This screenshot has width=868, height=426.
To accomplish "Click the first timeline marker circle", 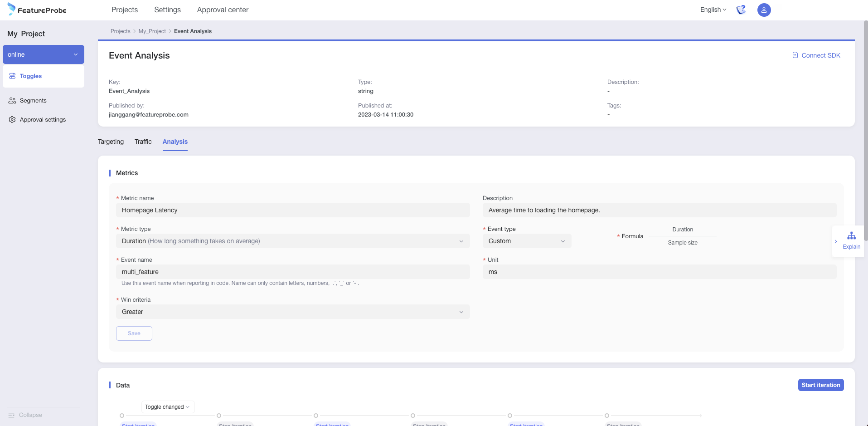I will pyautogui.click(x=122, y=416).
